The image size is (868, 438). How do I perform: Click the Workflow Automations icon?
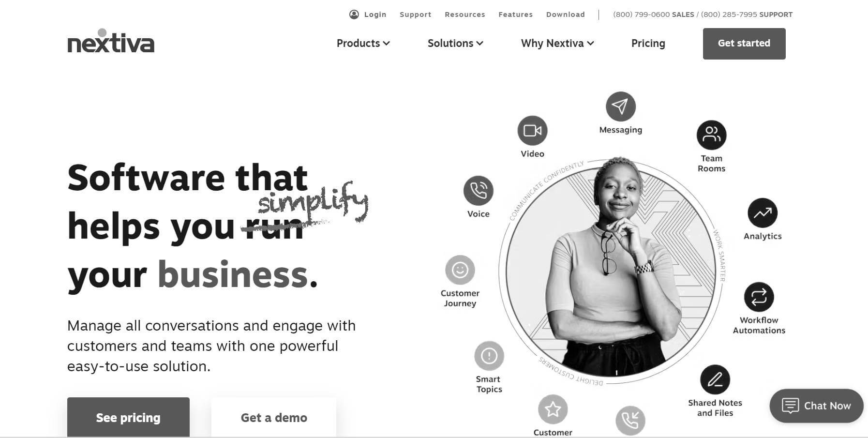point(759,297)
